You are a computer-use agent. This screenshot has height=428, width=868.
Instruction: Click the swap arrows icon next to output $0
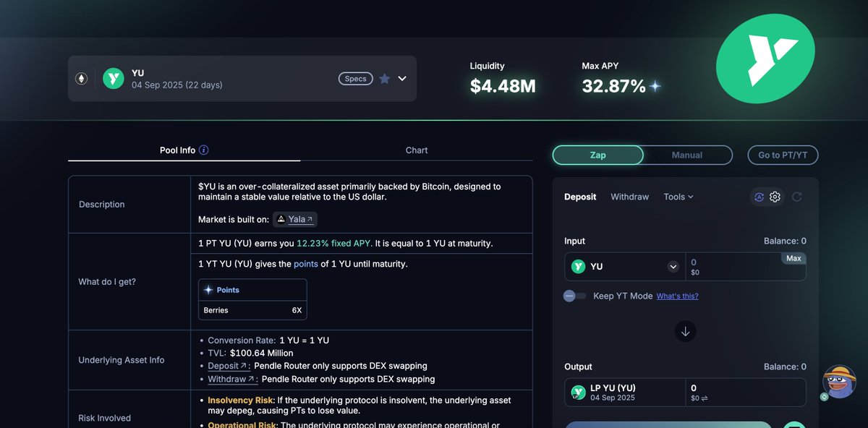pos(705,398)
